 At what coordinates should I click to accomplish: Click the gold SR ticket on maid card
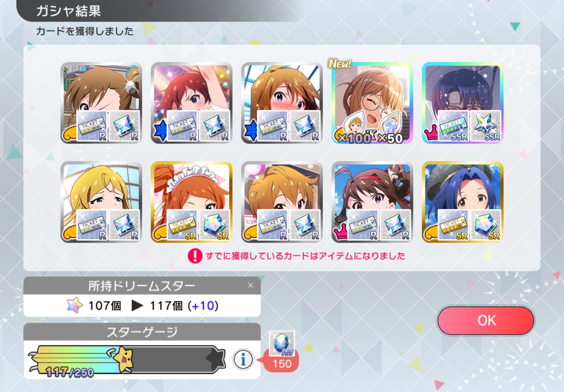(x=182, y=225)
